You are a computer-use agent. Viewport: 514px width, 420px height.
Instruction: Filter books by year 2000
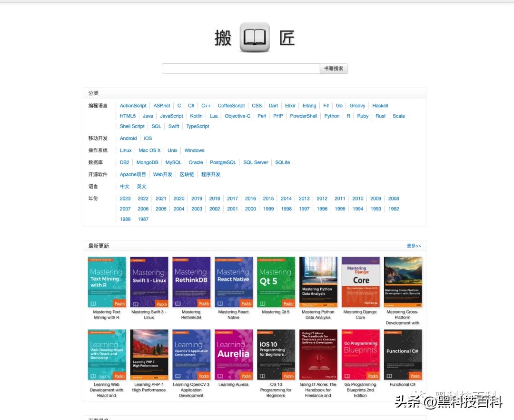pos(250,209)
